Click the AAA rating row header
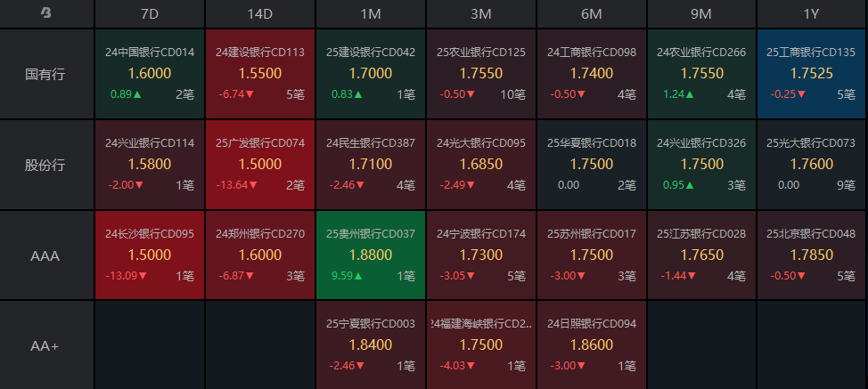This screenshot has width=868, height=389. pos(46,255)
